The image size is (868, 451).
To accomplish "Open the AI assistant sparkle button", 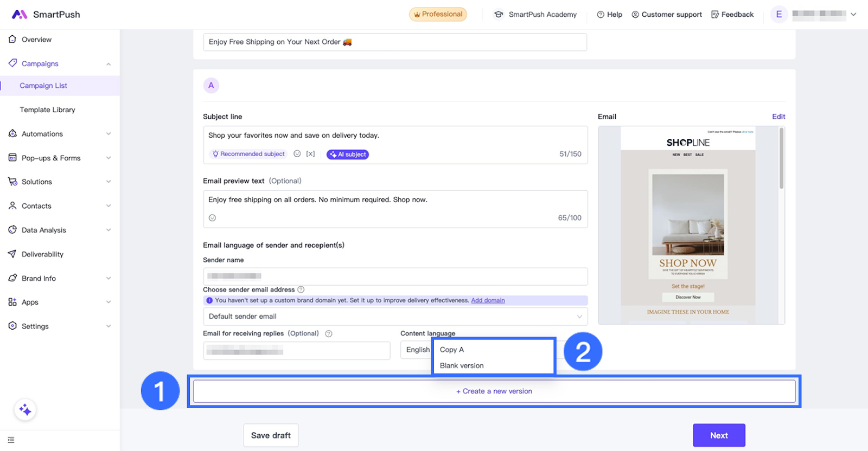I will pos(25,410).
